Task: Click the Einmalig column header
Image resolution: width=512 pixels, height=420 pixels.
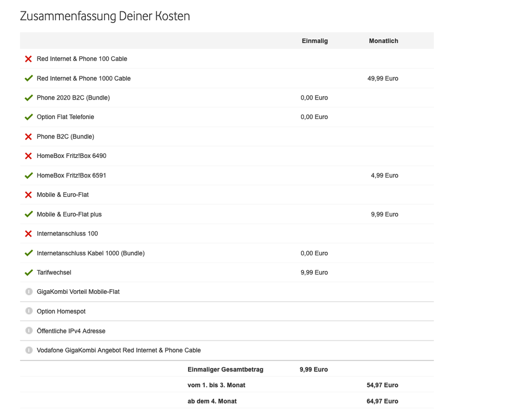Action: click(315, 41)
